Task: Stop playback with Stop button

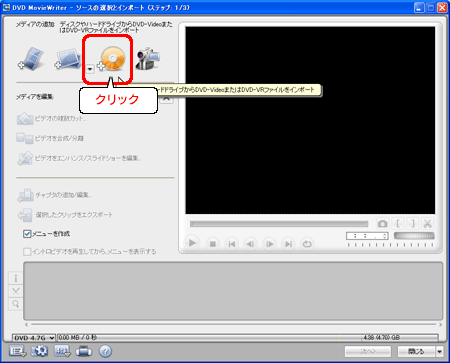Action: point(212,244)
